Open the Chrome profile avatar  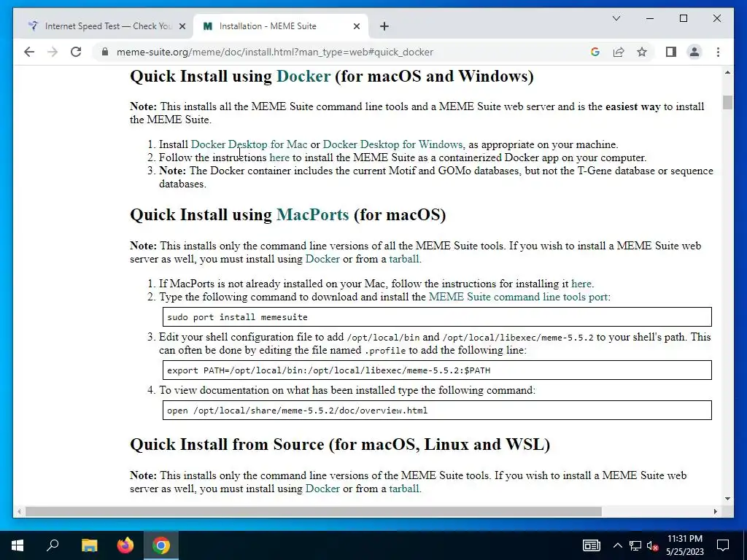[694, 52]
